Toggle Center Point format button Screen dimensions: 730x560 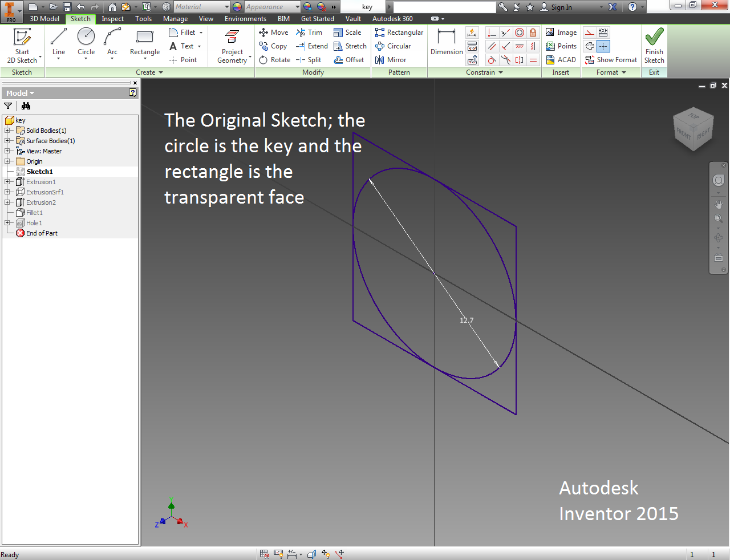coord(603,46)
